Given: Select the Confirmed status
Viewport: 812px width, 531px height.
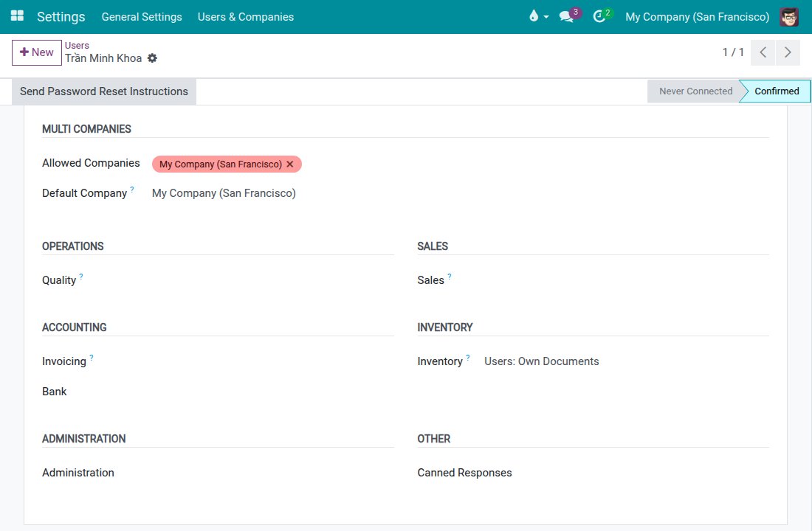Looking at the screenshot, I should (777, 91).
